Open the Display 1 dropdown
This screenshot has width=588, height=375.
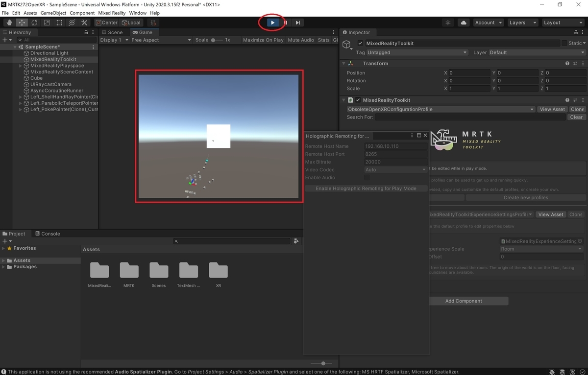(114, 40)
